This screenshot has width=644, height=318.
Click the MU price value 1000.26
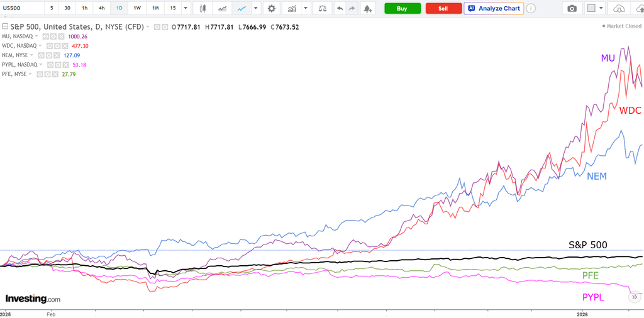[x=78, y=36]
